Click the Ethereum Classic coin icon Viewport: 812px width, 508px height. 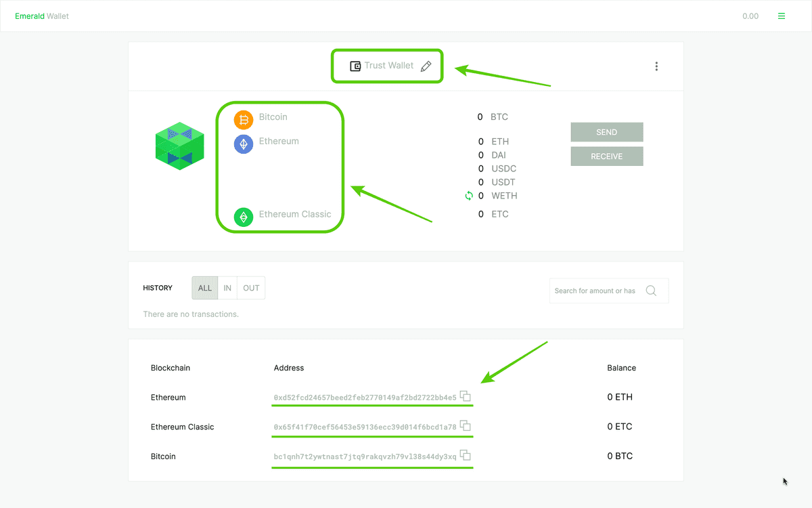pos(244,217)
